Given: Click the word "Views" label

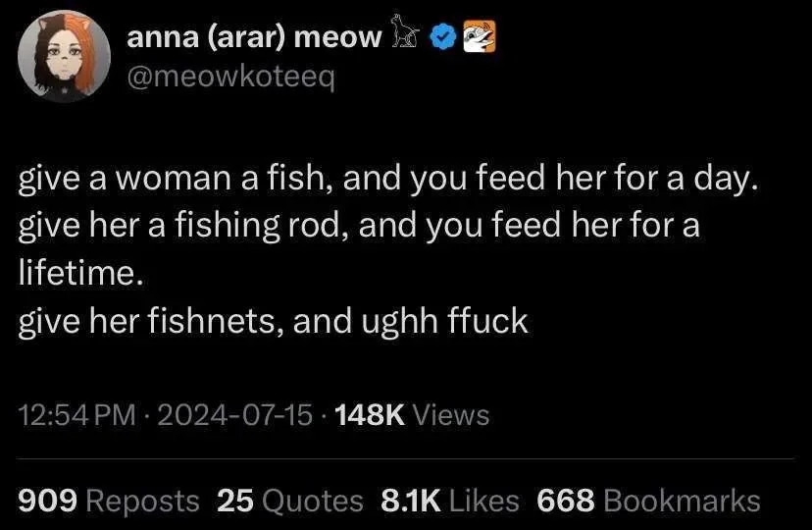Looking at the screenshot, I should pos(451,415).
